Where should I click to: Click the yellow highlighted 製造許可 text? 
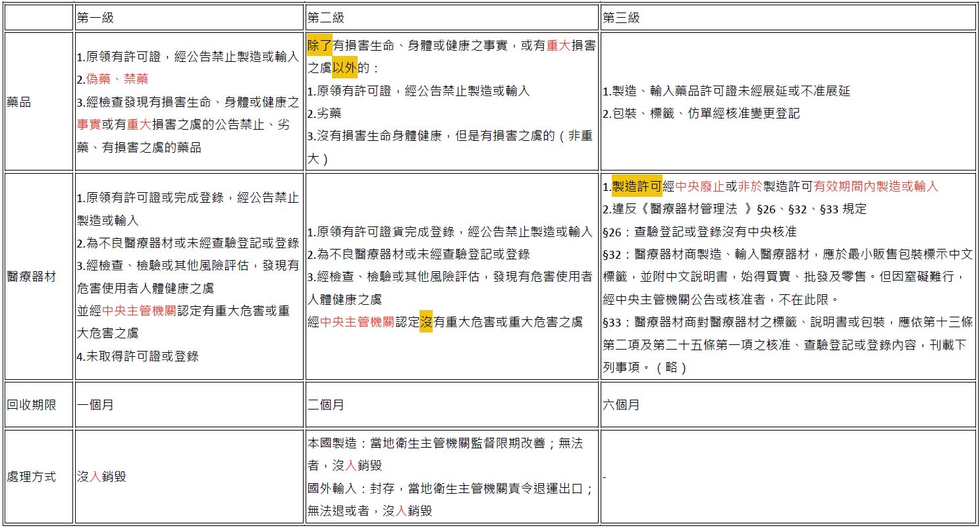637,186
